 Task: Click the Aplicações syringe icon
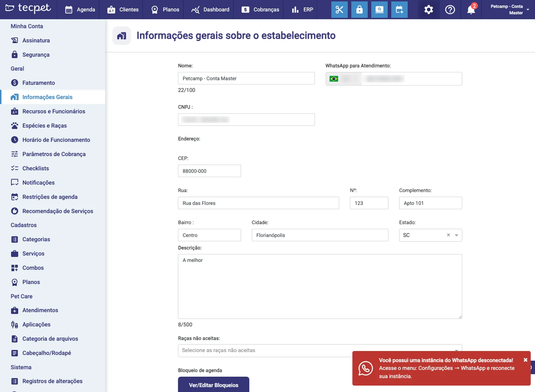click(15, 324)
